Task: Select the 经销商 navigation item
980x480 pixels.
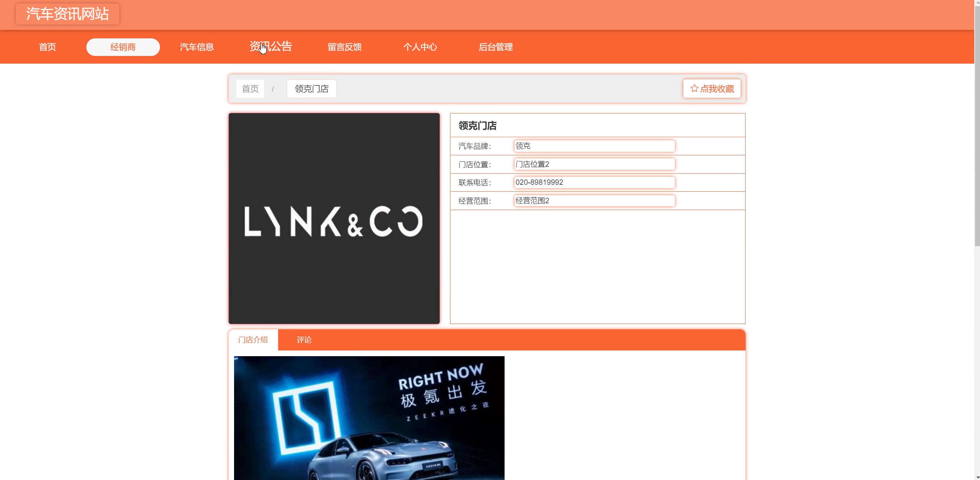Action: coord(123,47)
